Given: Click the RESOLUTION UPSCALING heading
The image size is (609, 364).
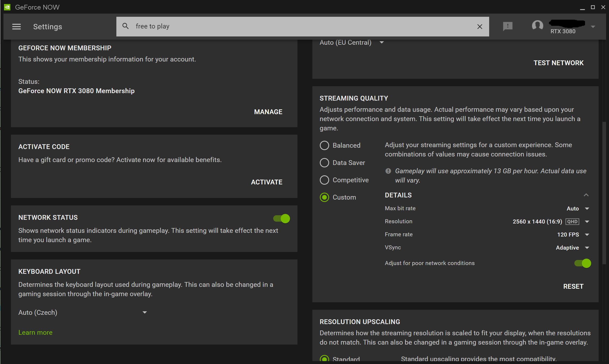Looking at the screenshot, I should (x=360, y=322).
